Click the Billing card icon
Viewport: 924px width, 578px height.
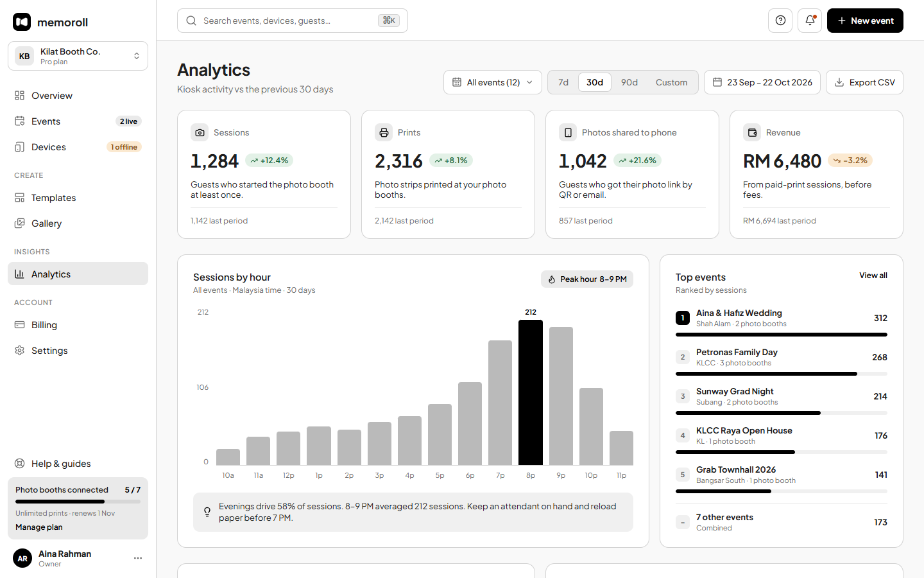click(20, 325)
